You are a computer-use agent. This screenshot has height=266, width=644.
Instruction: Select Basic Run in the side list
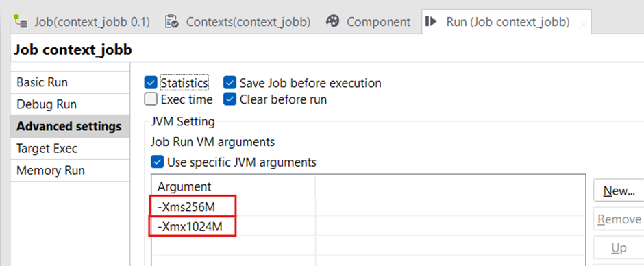[x=70, y=82]
